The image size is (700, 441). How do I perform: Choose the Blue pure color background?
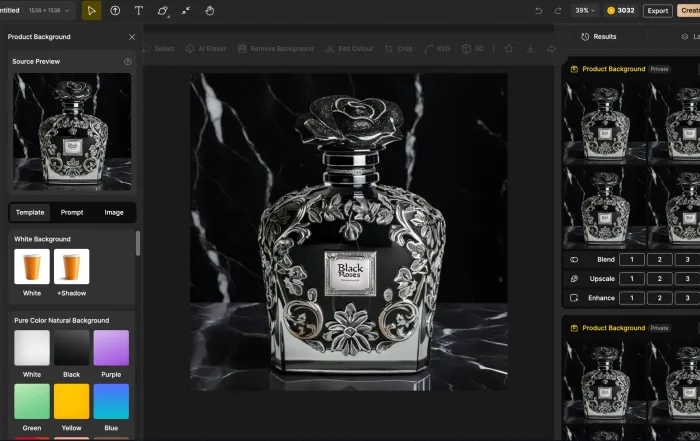point(111,401)
